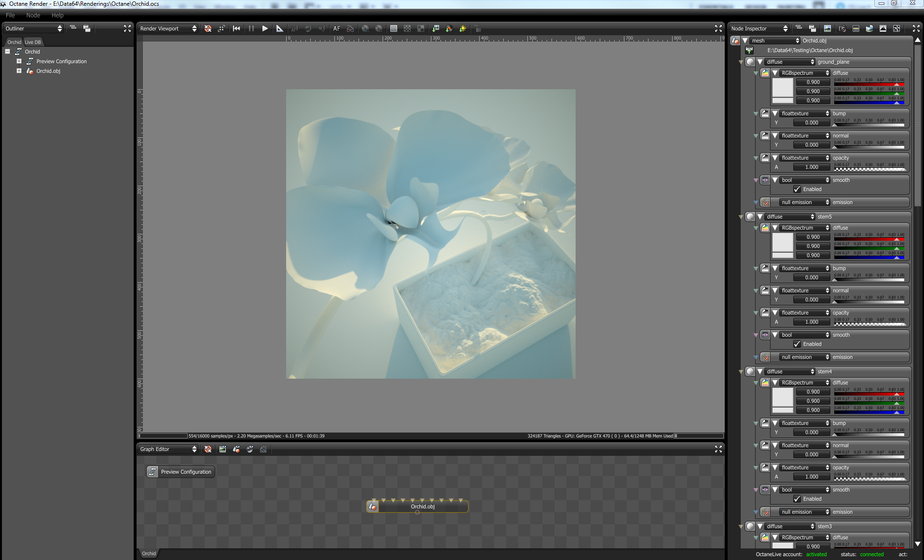Toggle ground_plane smooth Enabled checkbox
Viewport: 924px width, 560px height.
click(797, 189)
